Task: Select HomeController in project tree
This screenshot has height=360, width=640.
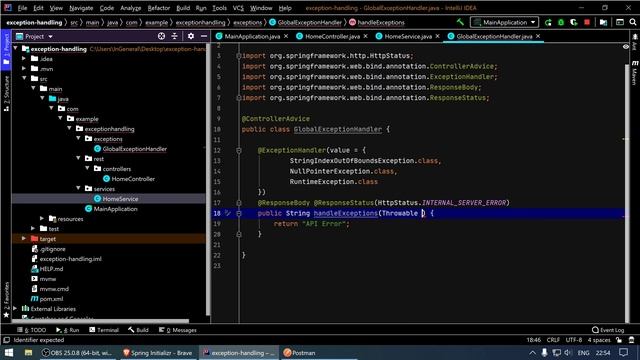Action: point(133,179)
